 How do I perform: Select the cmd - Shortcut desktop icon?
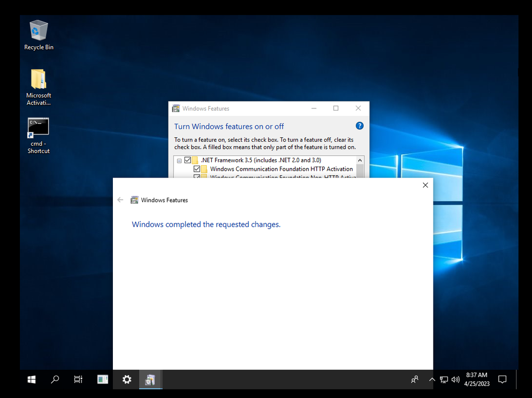click(x=38, y=136)
